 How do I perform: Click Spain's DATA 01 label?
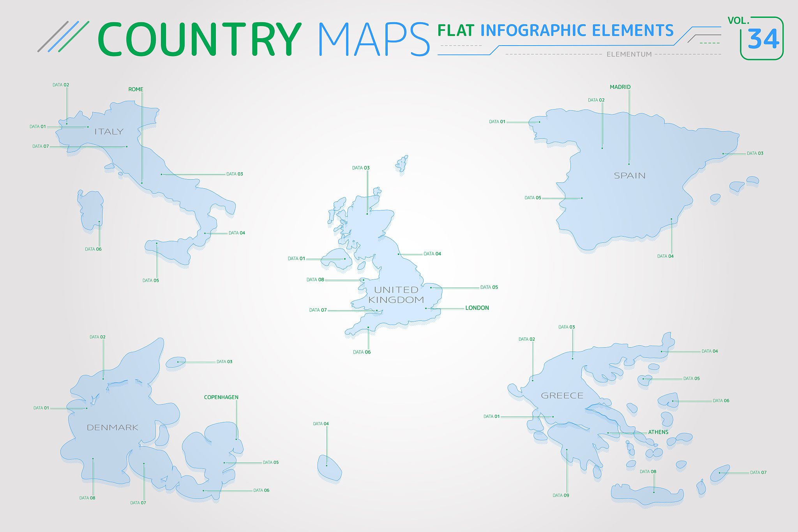pyautogui.click(x=497, y=122)
